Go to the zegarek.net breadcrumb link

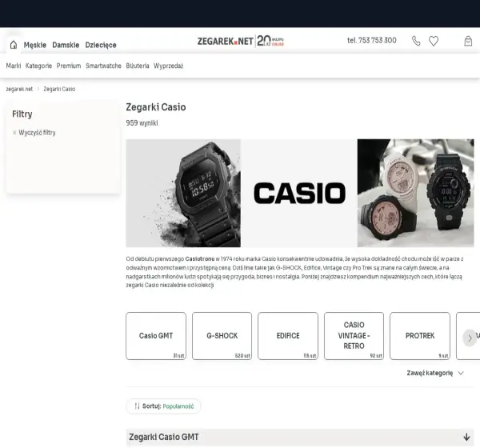pyautogui.click(x=19, y=89)
